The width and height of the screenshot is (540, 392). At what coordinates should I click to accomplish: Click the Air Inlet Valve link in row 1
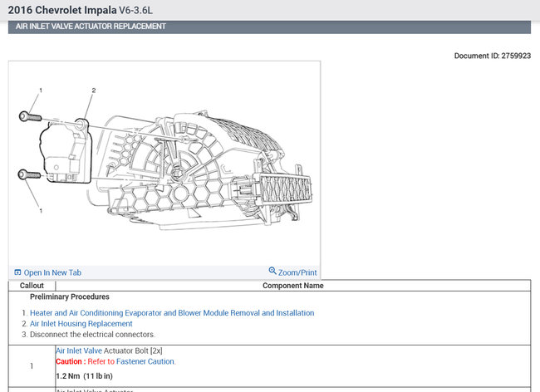(79, 350)
